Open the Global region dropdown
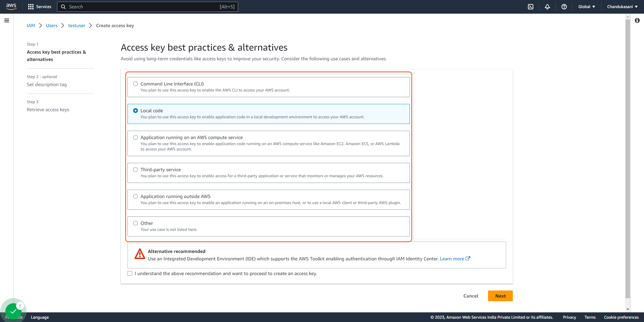This screenshot has width=644, height=322. (x=587, y=7)
